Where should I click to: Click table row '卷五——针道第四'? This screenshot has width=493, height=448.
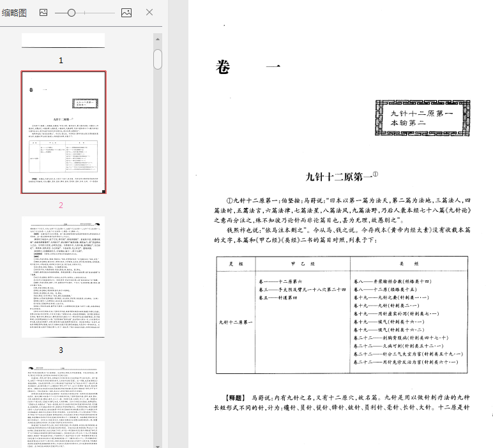tap(278, 297)
